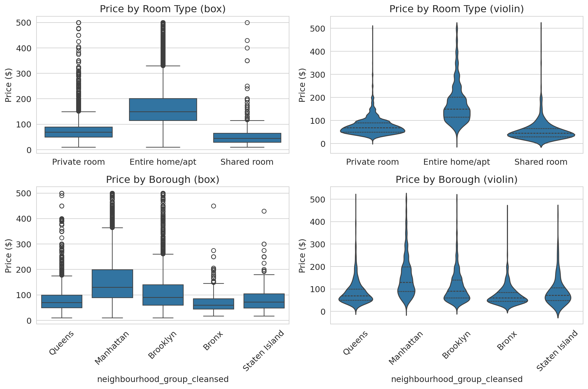Click the Bronx box in the borough box plot

tap(213, 304)
